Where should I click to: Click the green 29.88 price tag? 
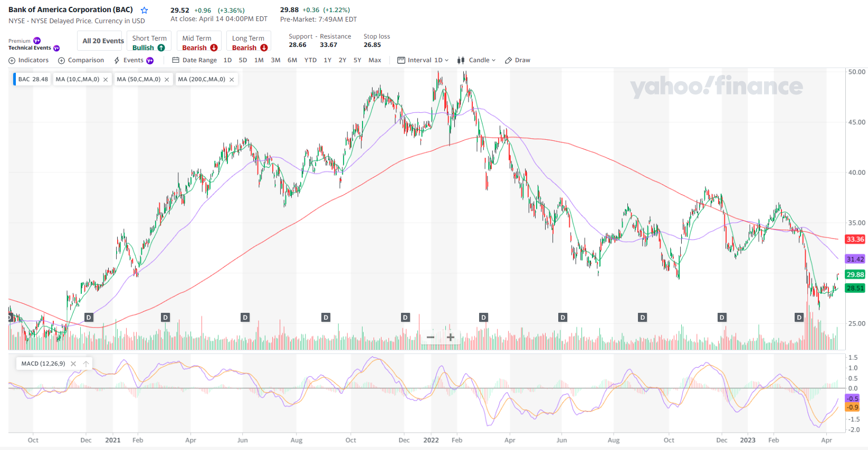pos(855,274)
